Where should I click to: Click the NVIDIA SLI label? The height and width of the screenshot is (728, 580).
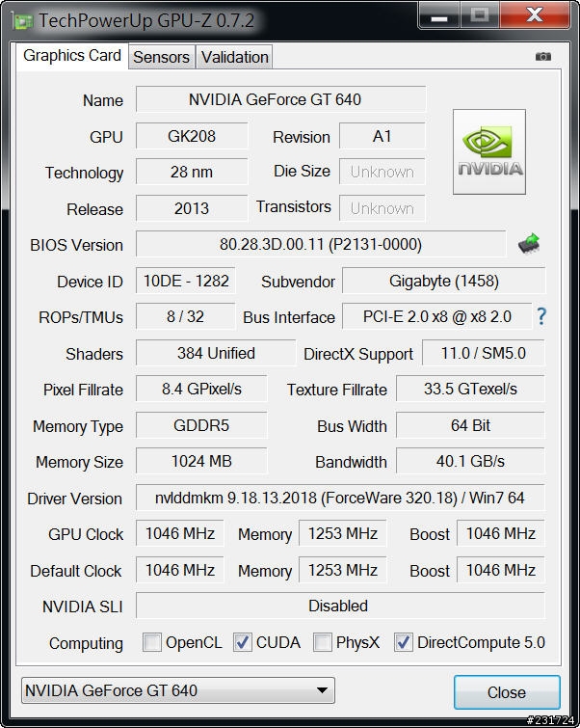[x=83, y=607]
